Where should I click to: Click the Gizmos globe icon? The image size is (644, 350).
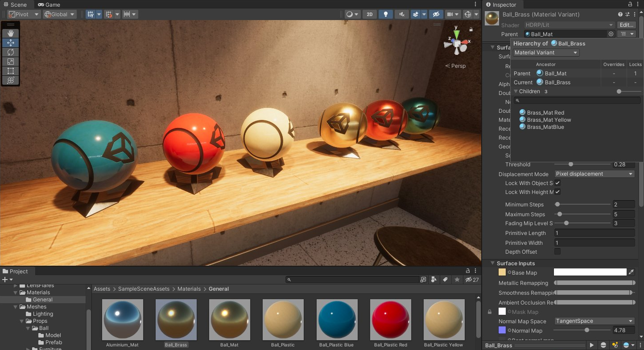tap(468, 14)
